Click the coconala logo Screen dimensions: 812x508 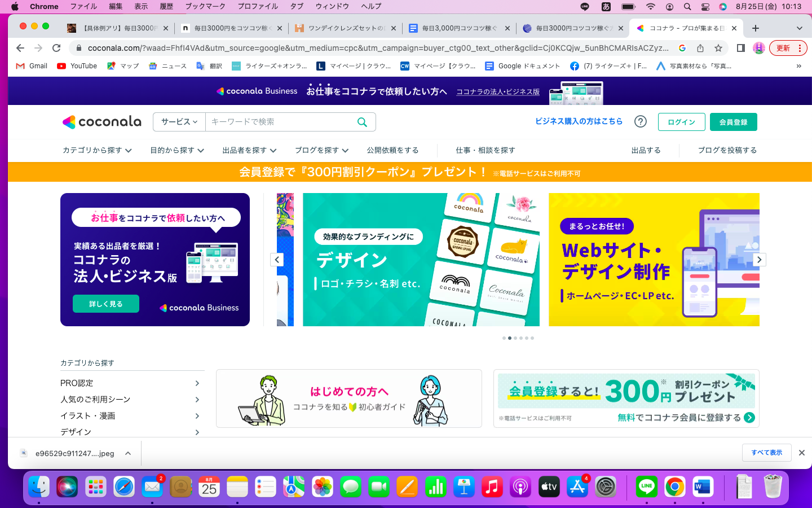coord(102,121)
